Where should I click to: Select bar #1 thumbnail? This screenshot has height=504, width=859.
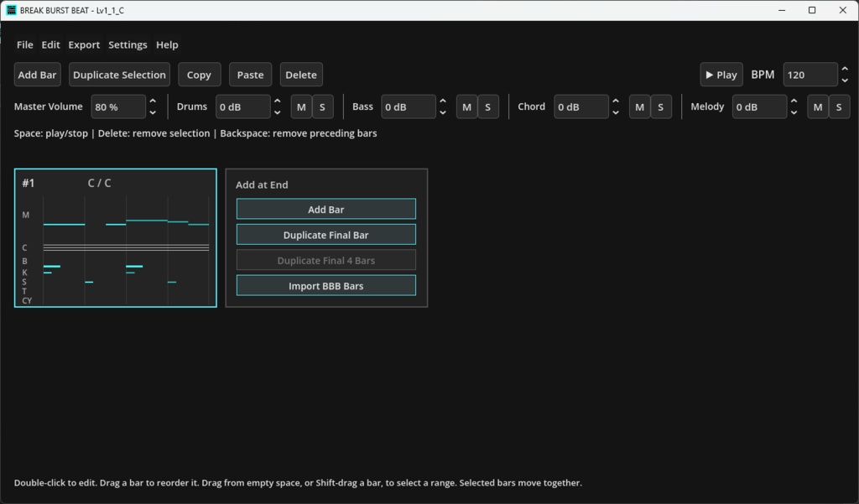[116, 238]
